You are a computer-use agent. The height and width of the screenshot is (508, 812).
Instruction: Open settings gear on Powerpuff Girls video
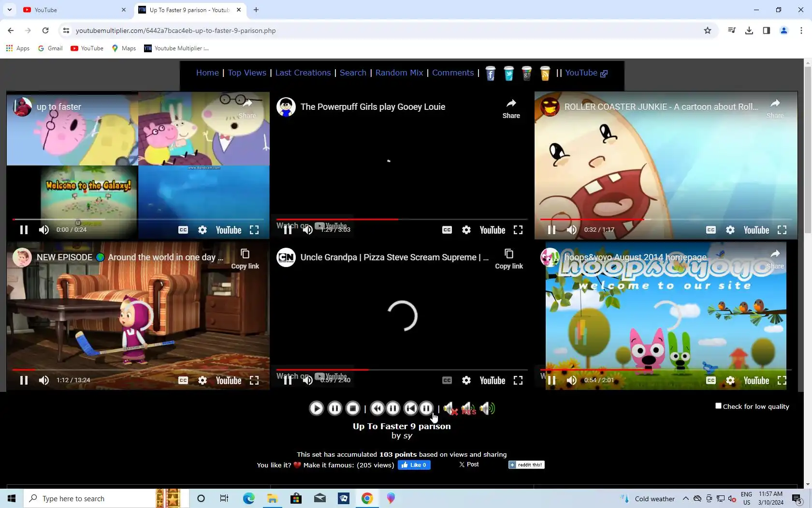click(x=466, y=230)
